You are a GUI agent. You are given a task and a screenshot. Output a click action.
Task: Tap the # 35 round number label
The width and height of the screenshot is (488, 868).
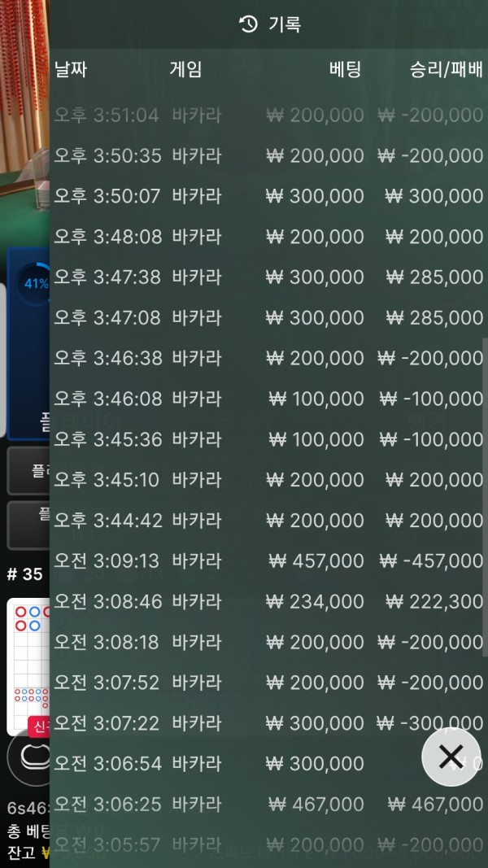click(24, 574)
